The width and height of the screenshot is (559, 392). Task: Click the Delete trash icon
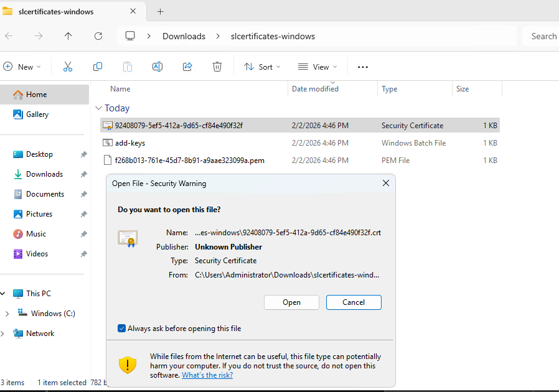[217, 67]
